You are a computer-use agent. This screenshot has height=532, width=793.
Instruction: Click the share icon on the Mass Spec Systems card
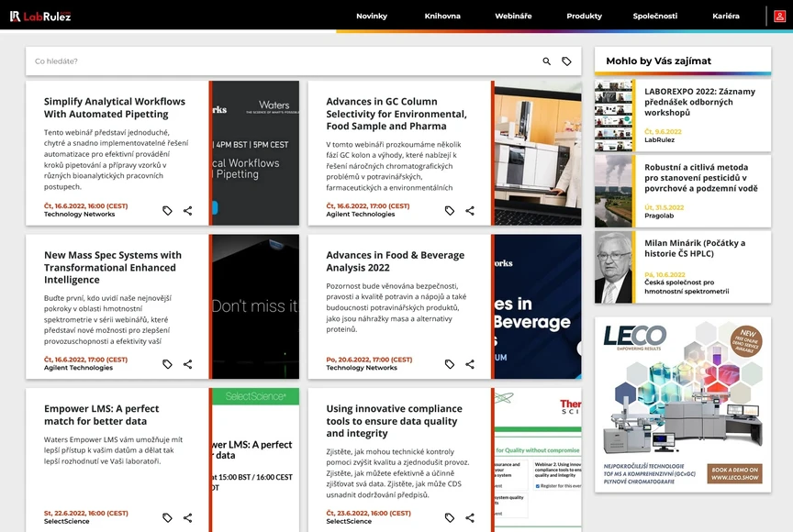188,363
